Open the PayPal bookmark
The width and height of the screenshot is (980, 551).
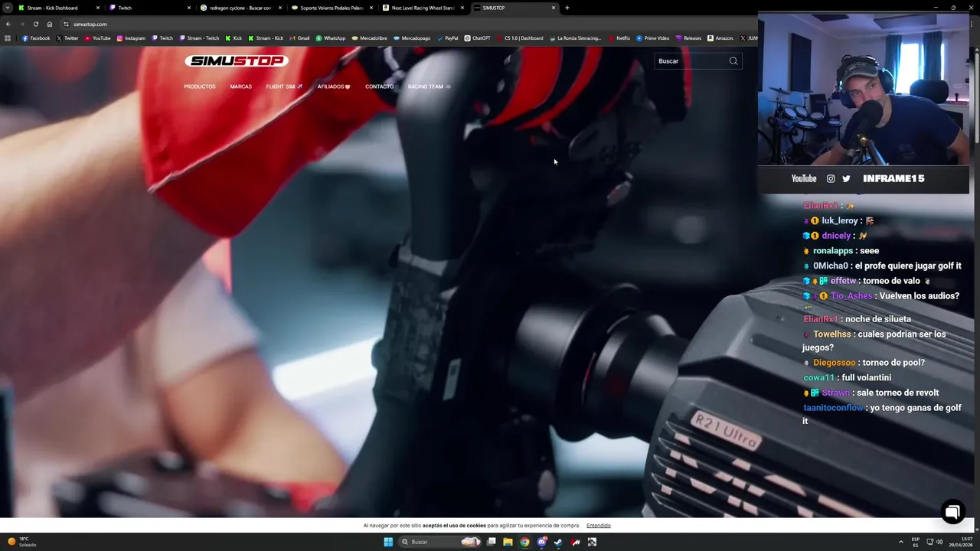pos(447,37)
